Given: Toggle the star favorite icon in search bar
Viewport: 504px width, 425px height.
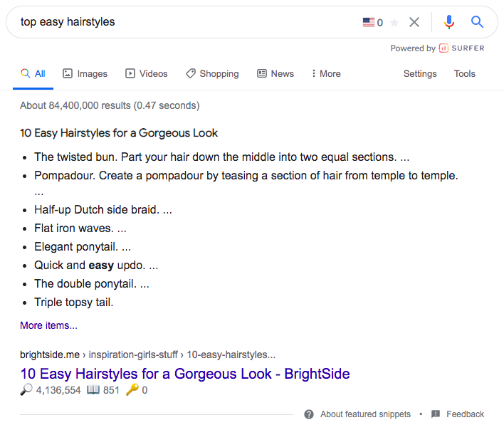Looking at the screenshot, I should [x=394, y=23].
